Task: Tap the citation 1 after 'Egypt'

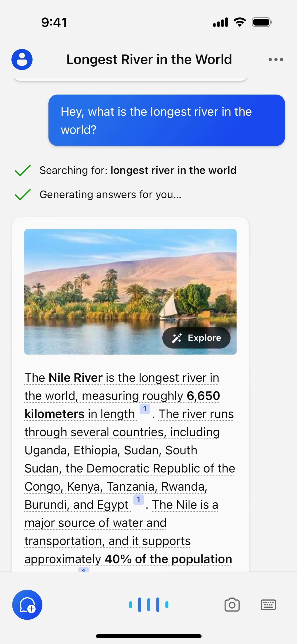Action: (138, 500)
